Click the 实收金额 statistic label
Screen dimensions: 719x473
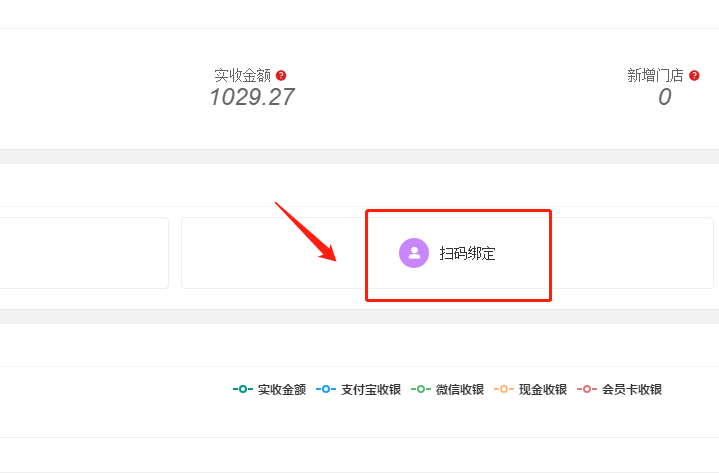243,75
